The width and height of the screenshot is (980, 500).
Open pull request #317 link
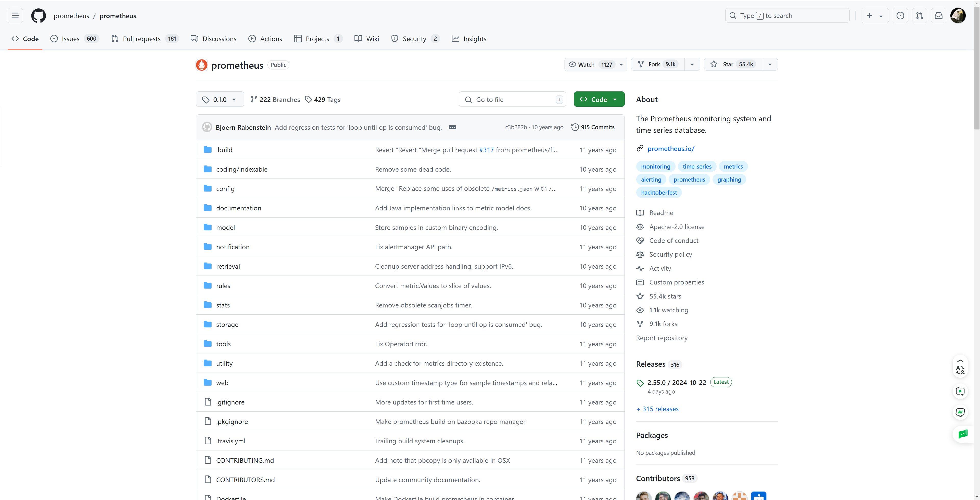click(486, 150)
